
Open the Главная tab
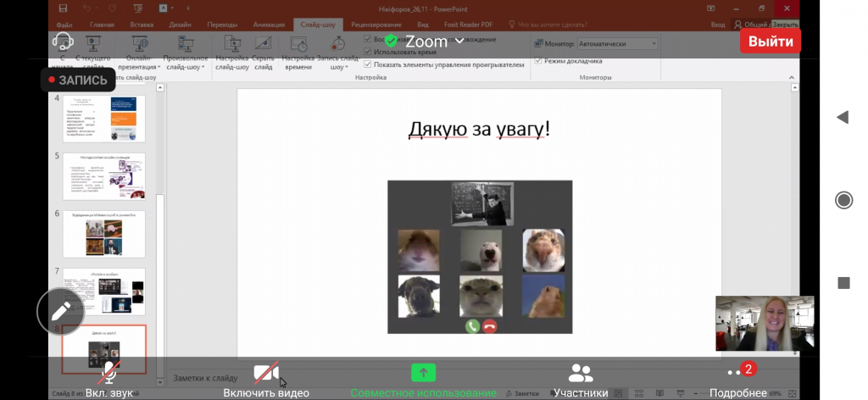point(102,25)
